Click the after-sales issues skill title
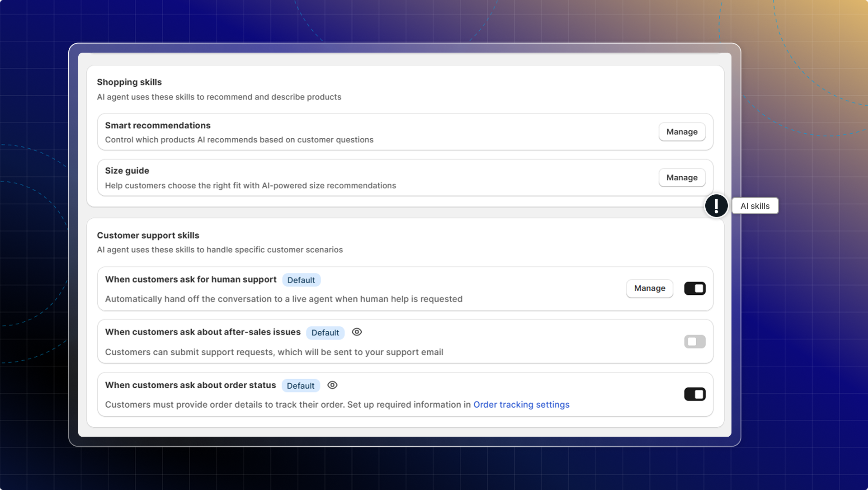Screen dimensions: 868x490 [x=203, y=332]
